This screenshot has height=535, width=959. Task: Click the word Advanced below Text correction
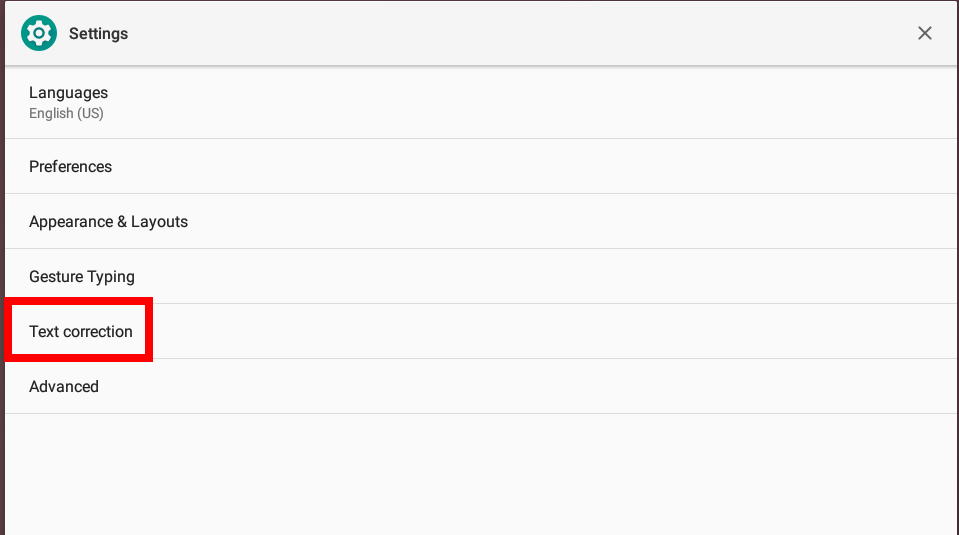[x=64, y=386]
